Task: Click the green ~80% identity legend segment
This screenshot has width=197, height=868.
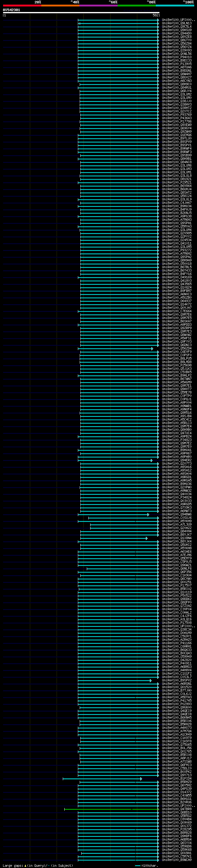Action: [137, 6]
